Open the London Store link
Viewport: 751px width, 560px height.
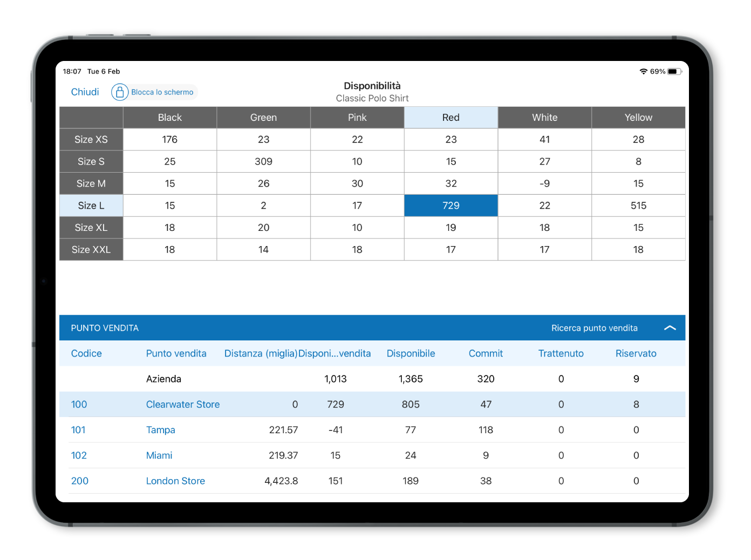pyautogui.click(x=175, y=481)
